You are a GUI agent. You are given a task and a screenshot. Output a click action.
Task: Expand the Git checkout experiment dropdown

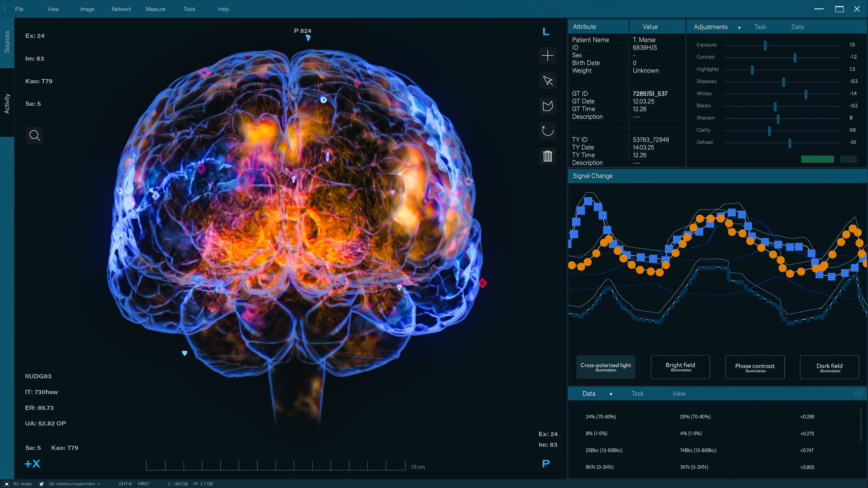pos(98,484)
